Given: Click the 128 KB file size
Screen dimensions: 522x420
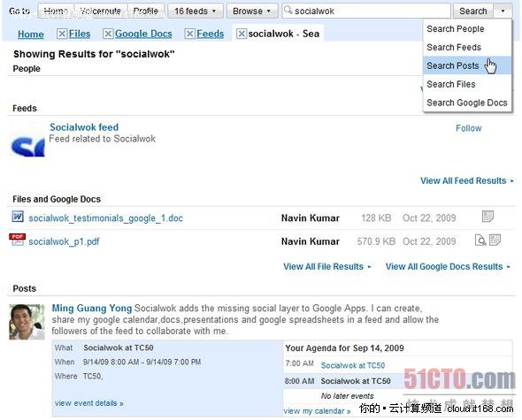Looking at the screenshot, I should tap(376, 218).
